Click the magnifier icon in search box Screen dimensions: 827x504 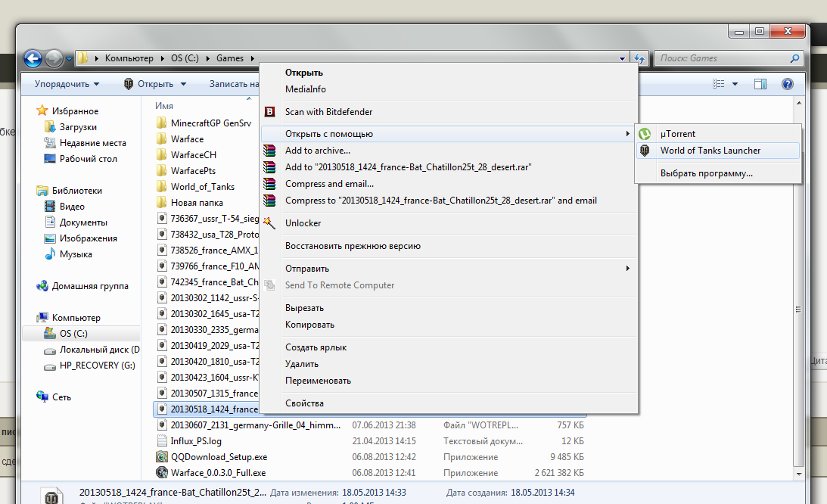pos(794,58)
